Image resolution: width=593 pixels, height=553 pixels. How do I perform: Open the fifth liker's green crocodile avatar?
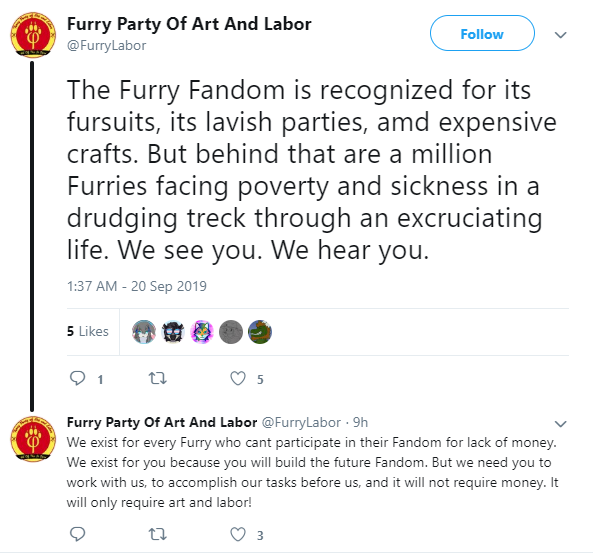point(260,332)
